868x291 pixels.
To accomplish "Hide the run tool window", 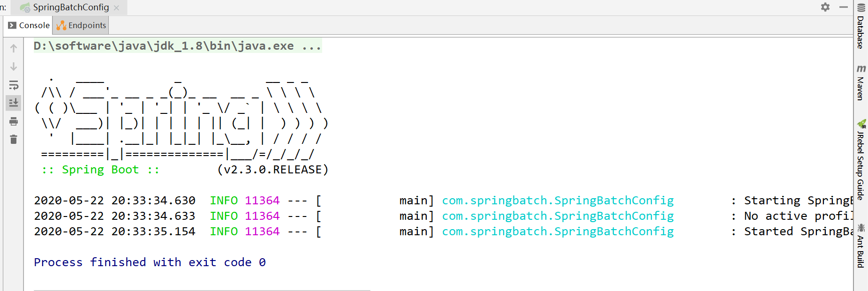I will (x=843, y=7).
